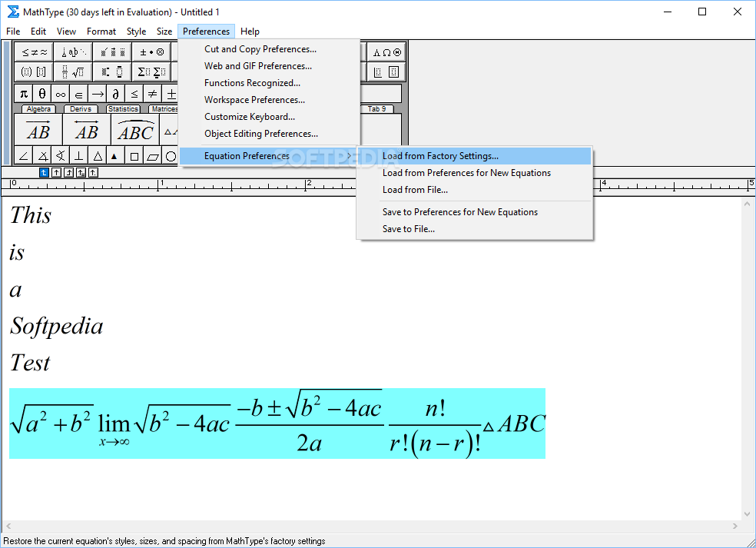The height and width of the screenshot is (548, 756).
Task: Choose Web and GIF Preferences...
Action: point(270,66)
